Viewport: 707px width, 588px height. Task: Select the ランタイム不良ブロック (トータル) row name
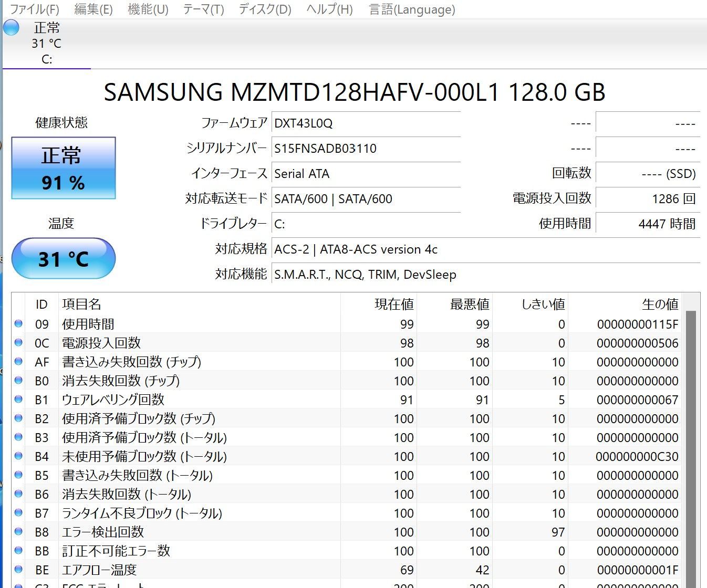click(x=142, y=513)
